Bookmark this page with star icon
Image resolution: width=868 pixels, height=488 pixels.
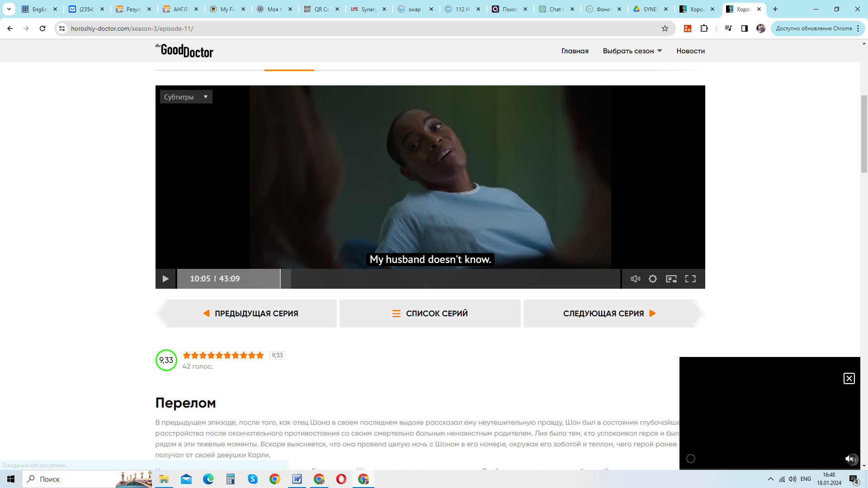coord(665,28)
